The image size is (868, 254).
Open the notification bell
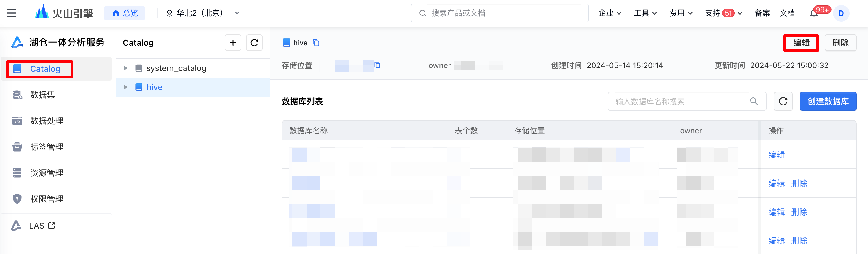(x=814, y=13)
